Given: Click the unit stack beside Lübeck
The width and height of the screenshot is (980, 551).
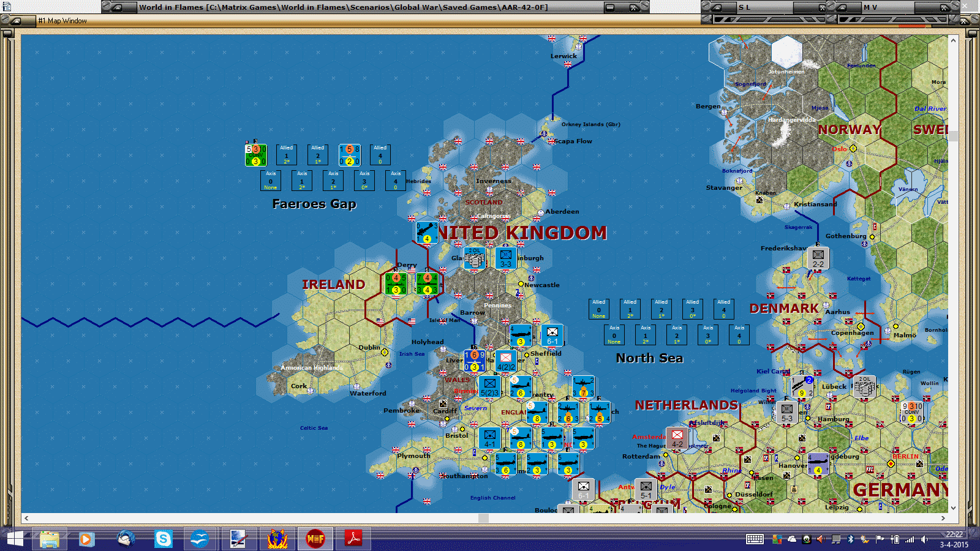Looking at the screenshot, I should pos(864,387).
